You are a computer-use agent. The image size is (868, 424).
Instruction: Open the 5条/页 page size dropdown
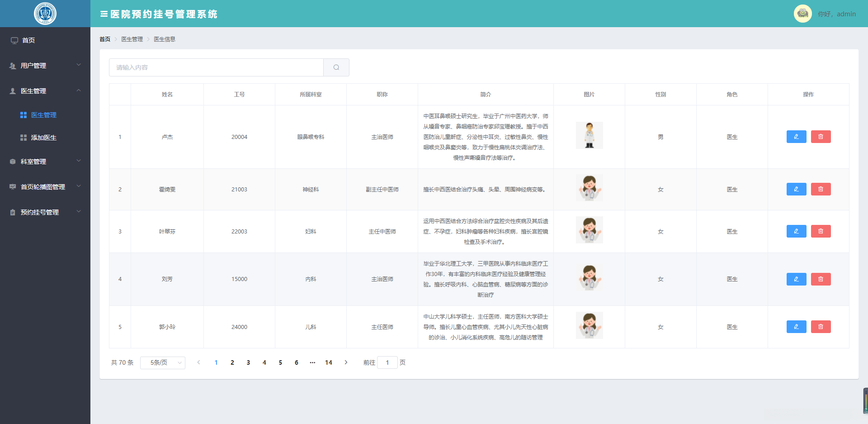coord(163,362)
